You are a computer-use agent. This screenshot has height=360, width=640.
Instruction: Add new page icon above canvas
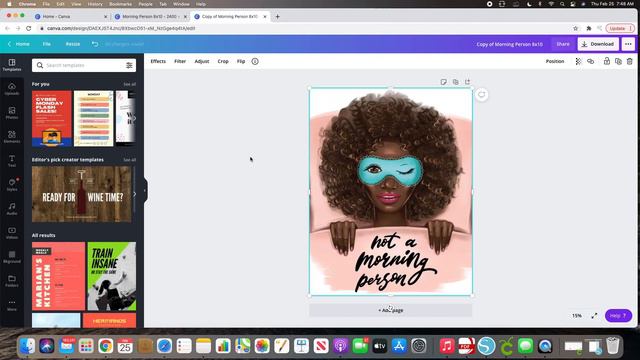point(467,82)
